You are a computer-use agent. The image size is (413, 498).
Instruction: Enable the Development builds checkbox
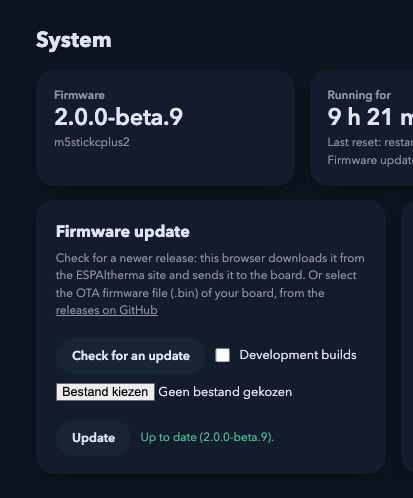222,355
